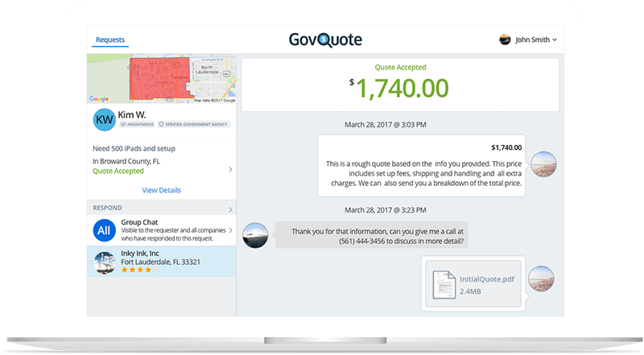The height and width of the screenshot is (355, 644).
Task: Click the Tamarac map thumbnail
Action: 162,78
